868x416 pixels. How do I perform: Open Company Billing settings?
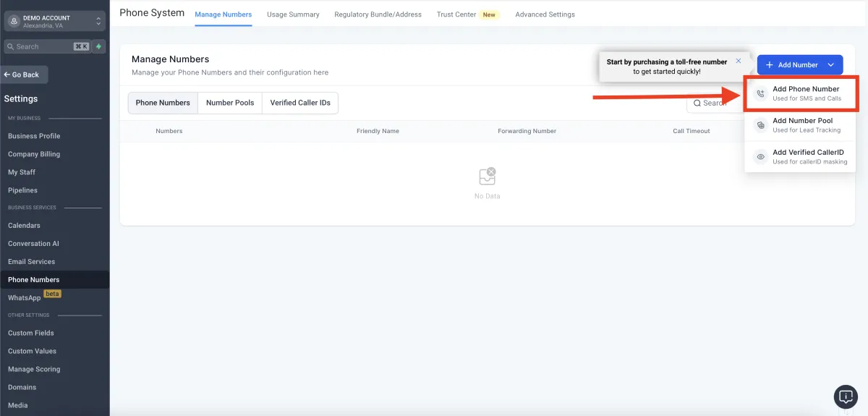[x=34, y=154]
